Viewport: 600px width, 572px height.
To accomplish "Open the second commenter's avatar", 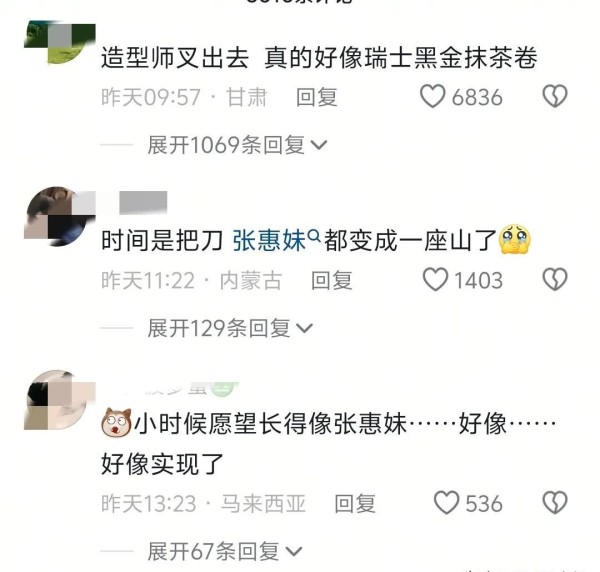I will point(60,217).
